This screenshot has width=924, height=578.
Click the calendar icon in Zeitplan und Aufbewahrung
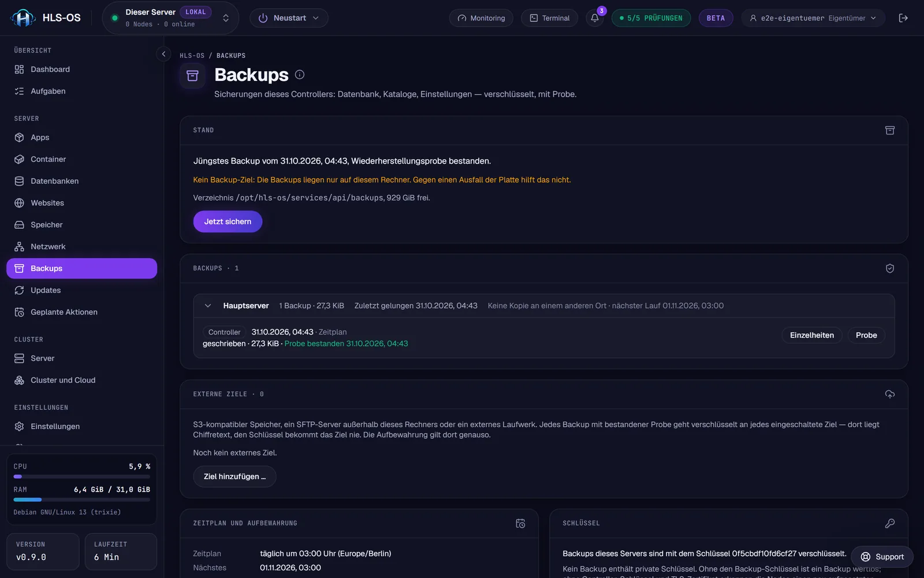[x=520, y=523]
